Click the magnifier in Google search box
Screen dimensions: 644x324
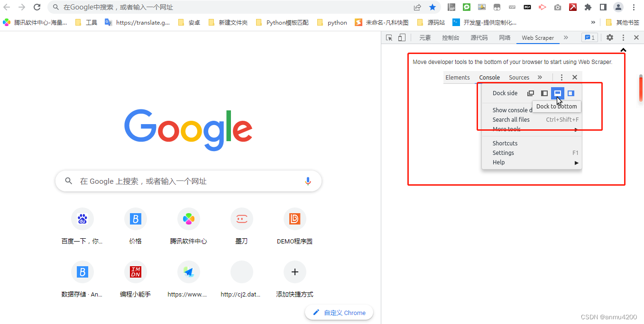(x=69, y=181)
